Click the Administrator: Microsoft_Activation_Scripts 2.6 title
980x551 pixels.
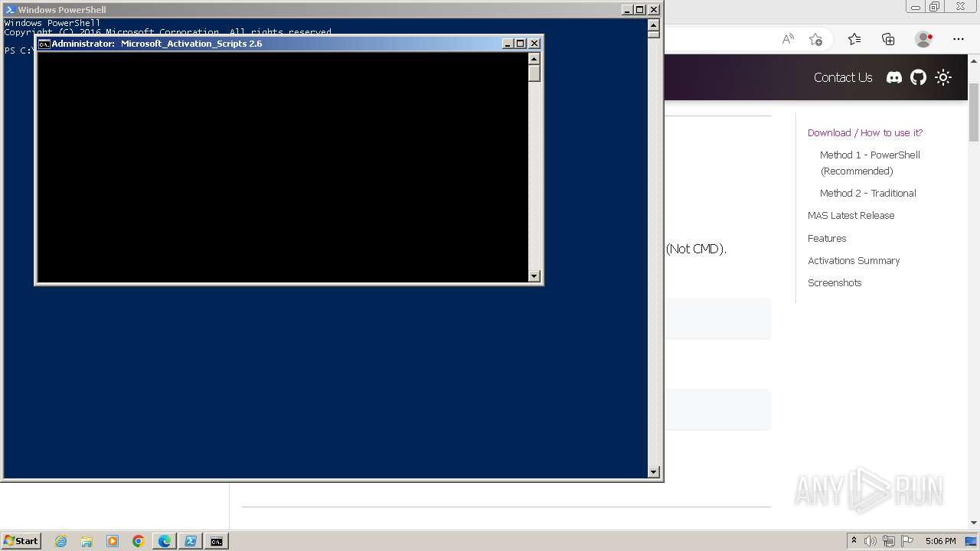click(157, 44)
